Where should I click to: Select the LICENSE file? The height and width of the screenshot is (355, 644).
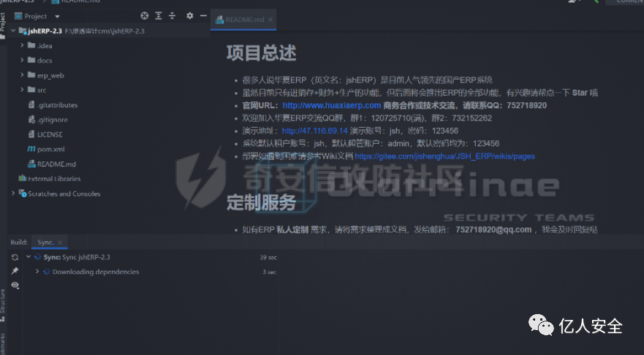tap(50, 134)
